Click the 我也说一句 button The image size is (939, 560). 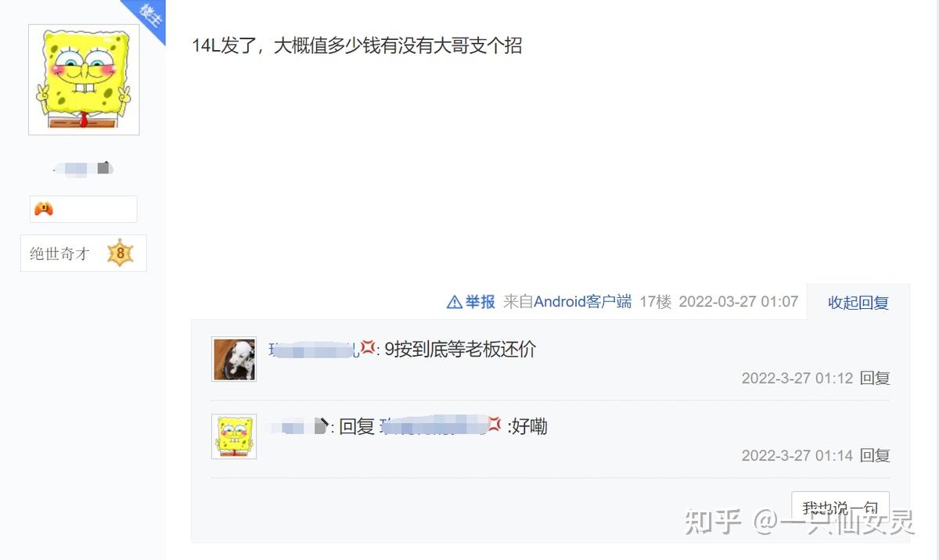[840, 509]
